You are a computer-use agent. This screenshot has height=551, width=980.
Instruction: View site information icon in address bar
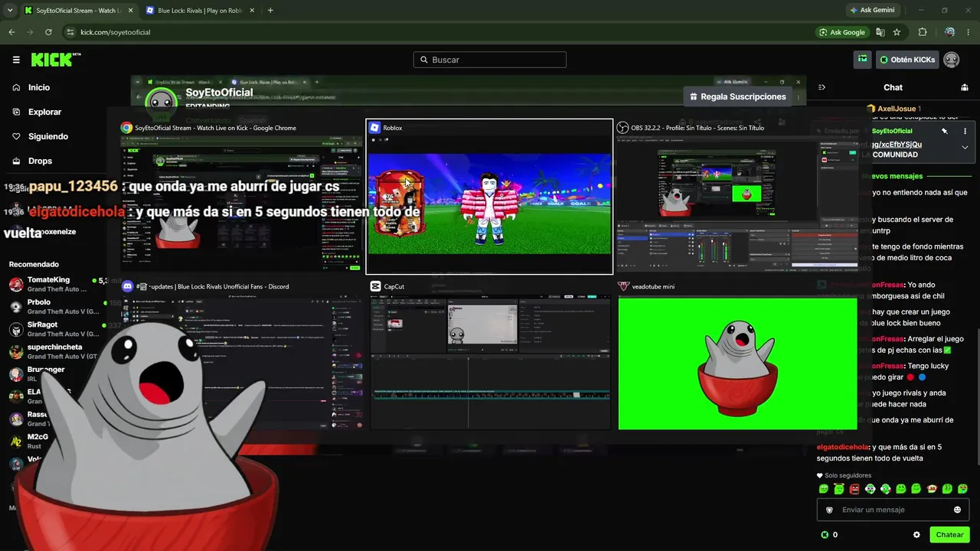(70, 32)
